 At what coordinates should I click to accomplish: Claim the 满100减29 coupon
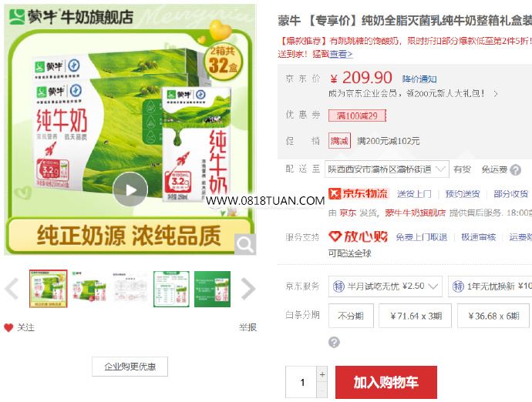(357, 116)
